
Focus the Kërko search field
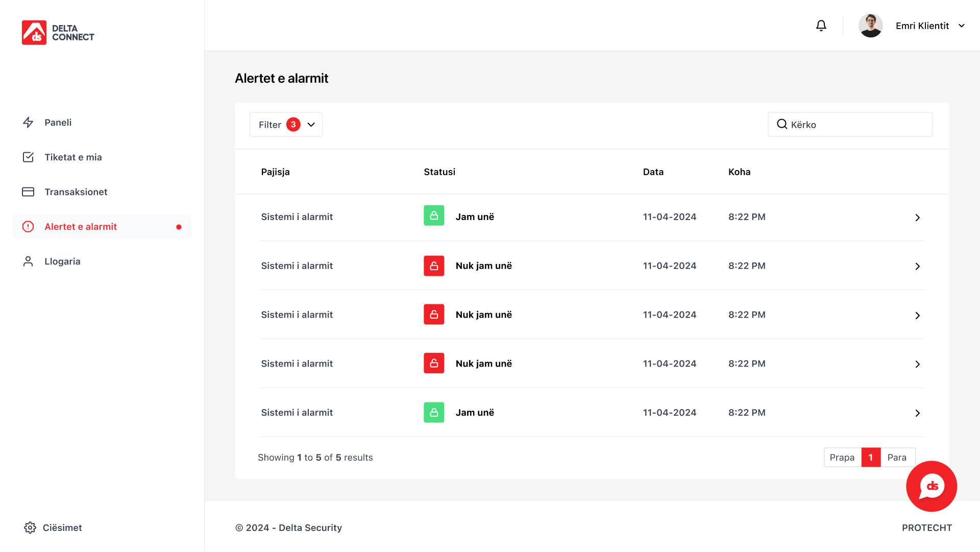point(850,125)
